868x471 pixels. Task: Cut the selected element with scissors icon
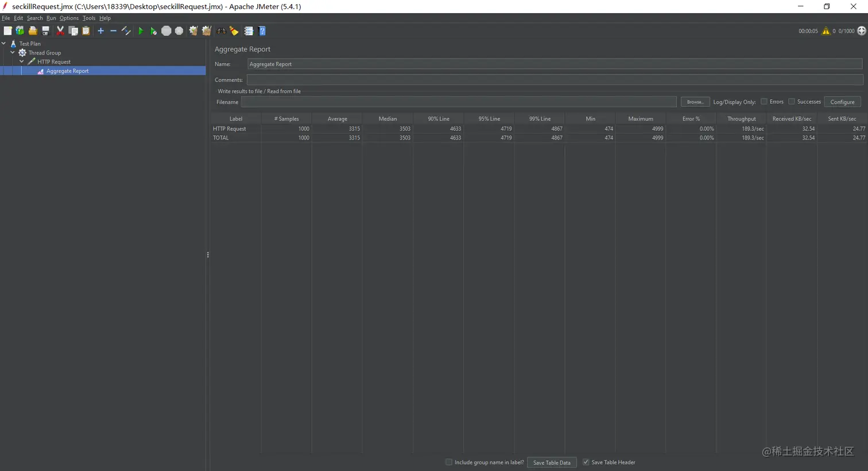pyautogui.click(x=60, y=31)
